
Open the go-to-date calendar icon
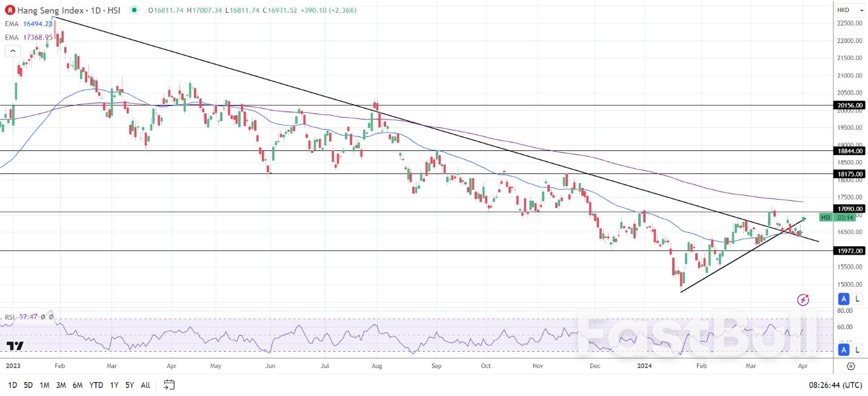click(x=169, y=384)
